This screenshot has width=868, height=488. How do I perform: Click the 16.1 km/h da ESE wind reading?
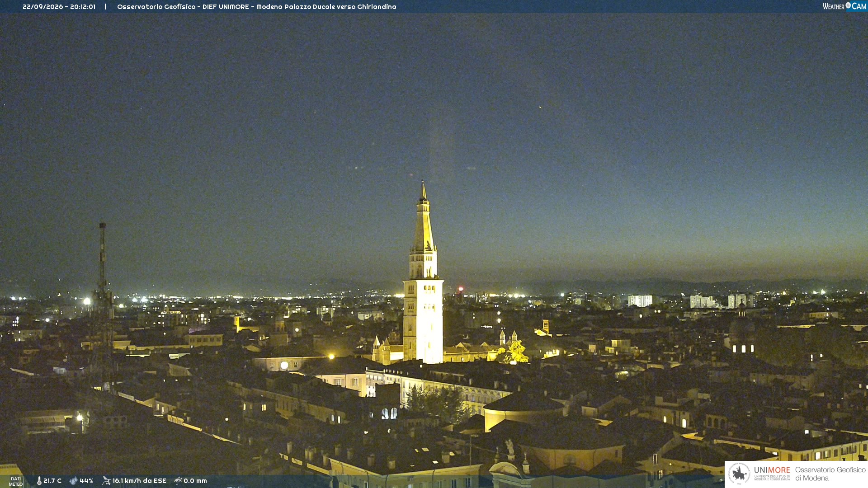139,481
